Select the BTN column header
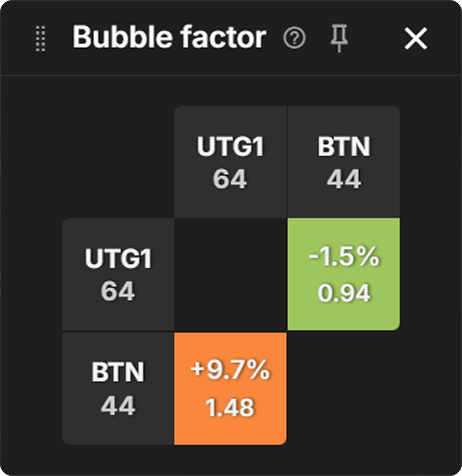 (344, 162)
